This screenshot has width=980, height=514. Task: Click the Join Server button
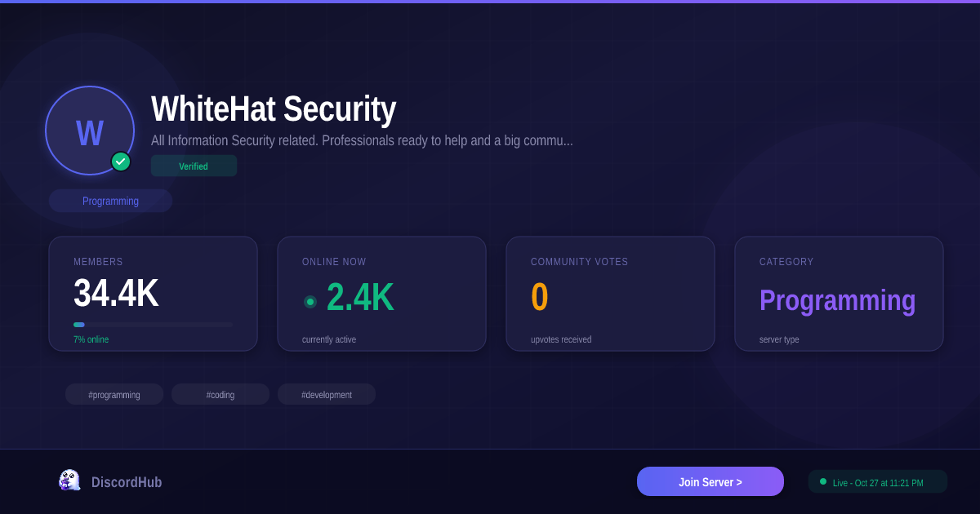coord(710,481)
